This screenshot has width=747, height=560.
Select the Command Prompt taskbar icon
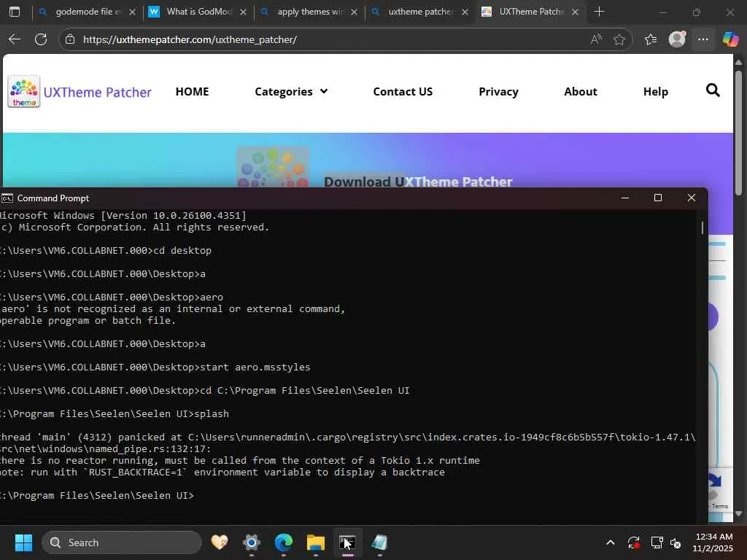click(347, 542)
